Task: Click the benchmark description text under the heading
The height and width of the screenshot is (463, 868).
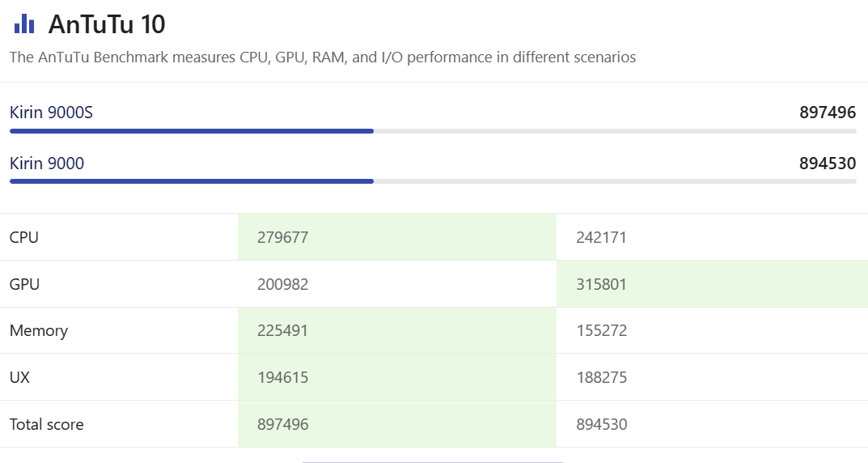Action: [x=323, y=57]
